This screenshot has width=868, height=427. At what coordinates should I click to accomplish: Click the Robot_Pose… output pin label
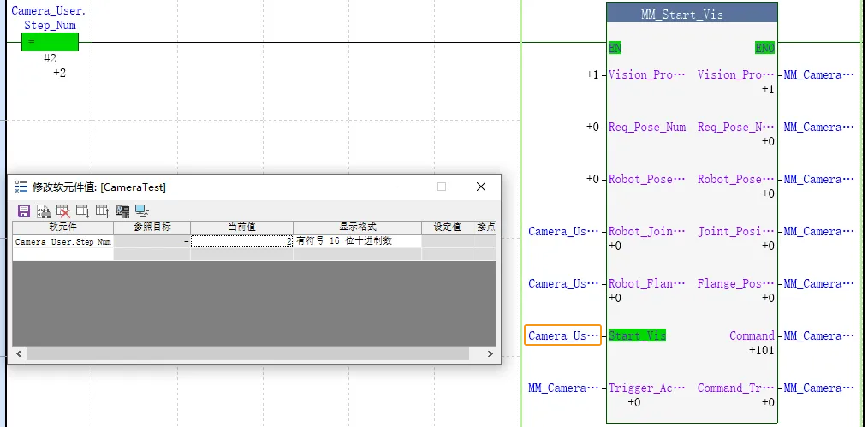[x=735, y=179]
